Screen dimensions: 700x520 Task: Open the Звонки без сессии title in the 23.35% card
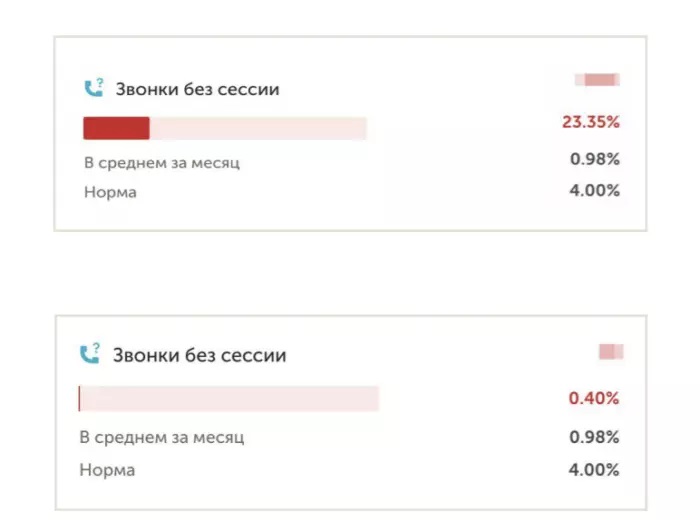(196, 89)
